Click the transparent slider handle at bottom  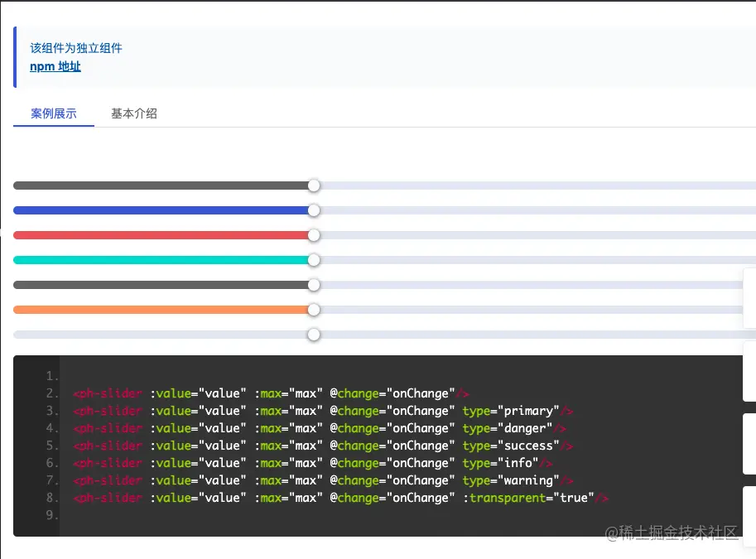(314, 335)
